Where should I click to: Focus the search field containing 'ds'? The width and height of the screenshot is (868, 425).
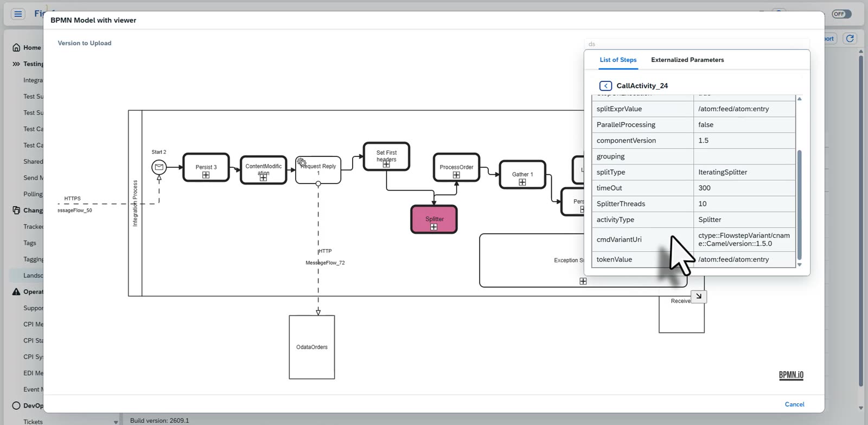[697, 44]
